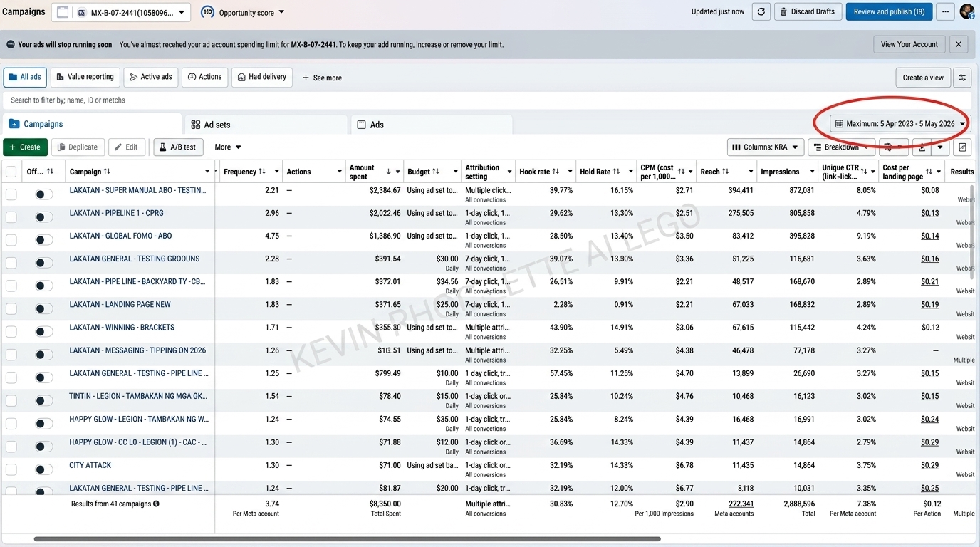Expand the Opportunity score dropdown
The width and height of the screenshot is (980, 547).
click(x=281, y=12)
